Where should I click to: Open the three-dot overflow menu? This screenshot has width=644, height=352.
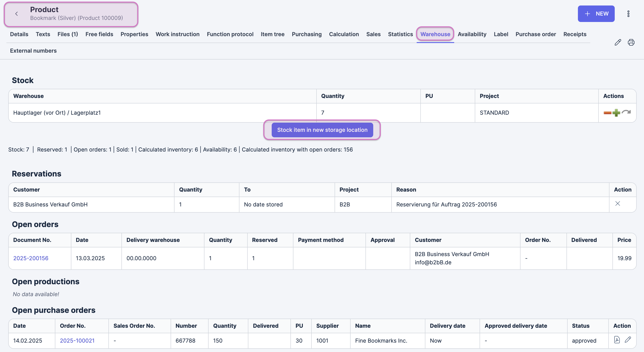click(628, 14)
